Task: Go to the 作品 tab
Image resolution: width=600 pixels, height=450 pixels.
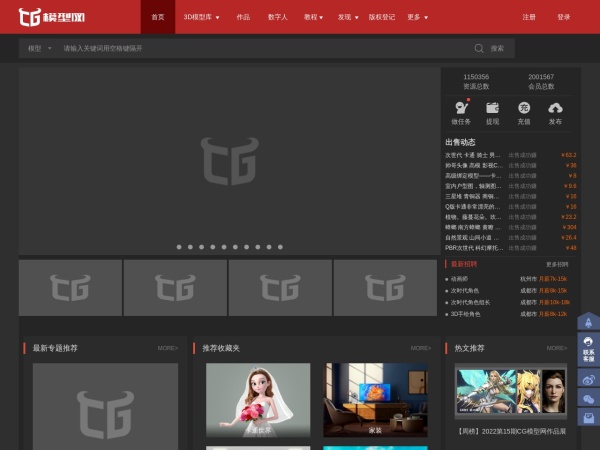Action: tap(243, 17)
